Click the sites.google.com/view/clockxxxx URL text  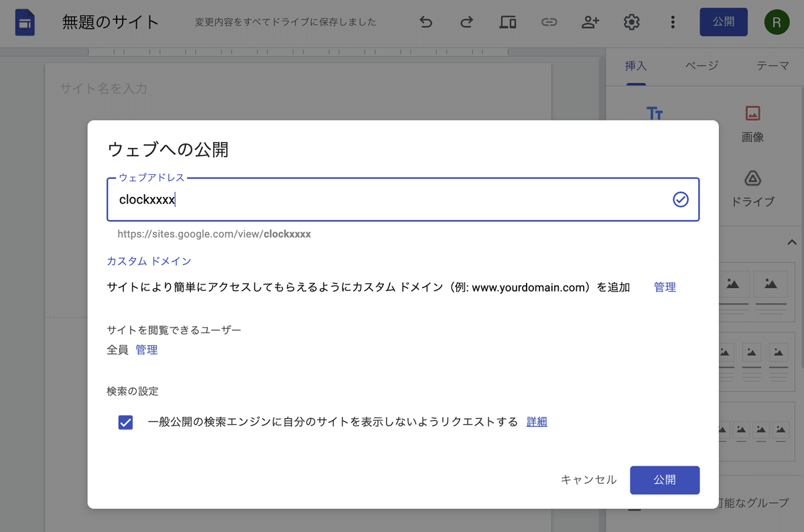[x=214, y=235]
